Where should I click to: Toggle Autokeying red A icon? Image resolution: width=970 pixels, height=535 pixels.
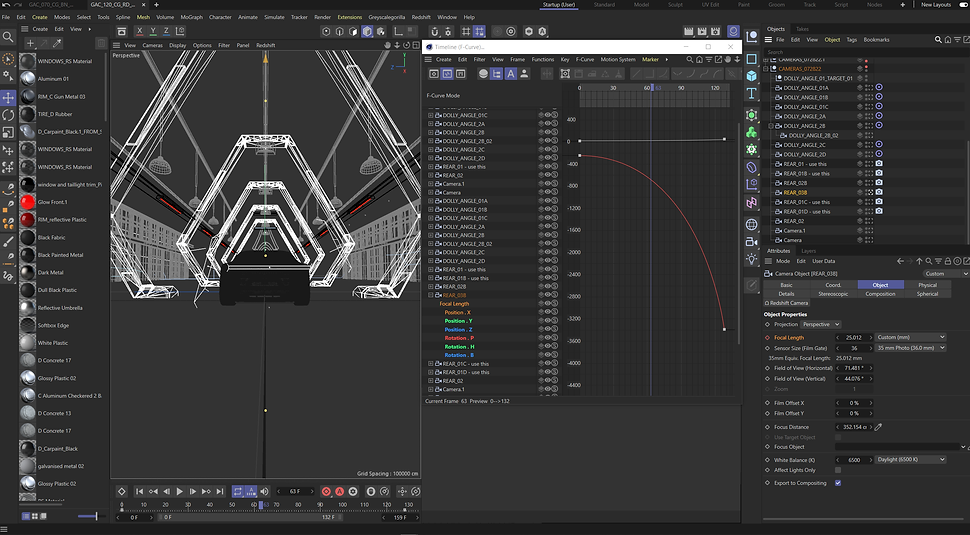[x=340, y=492]
